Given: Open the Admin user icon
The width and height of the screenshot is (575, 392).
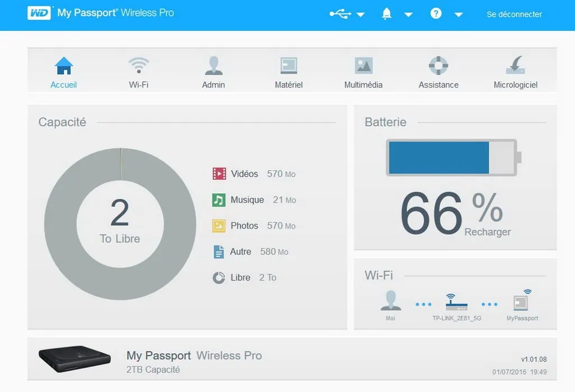Looking at the screenshot, I should click(213, 66).
